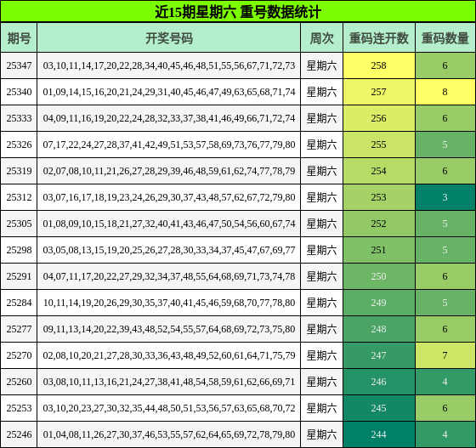476x448 pixels.
Task: Click the 重码连开数 column header
Action: (x=379, y=38)
